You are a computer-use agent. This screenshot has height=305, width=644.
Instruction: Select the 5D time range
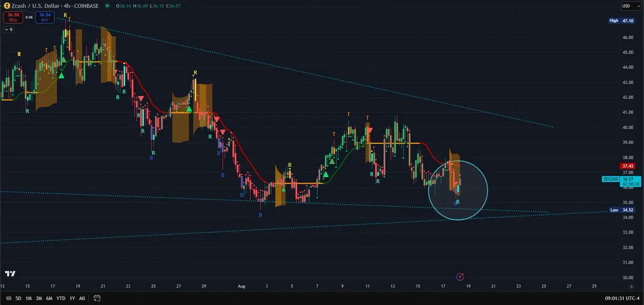coord(18,297)
